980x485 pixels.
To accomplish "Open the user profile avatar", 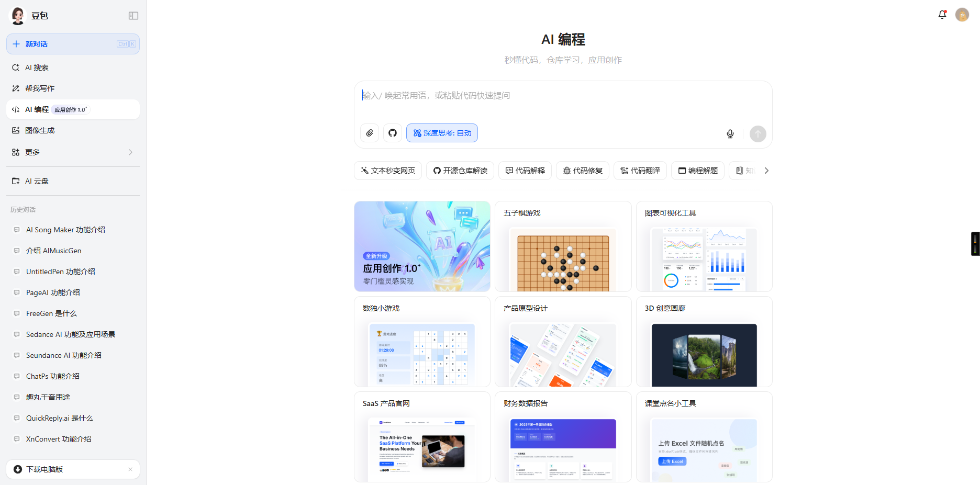I will pos(962,15).
